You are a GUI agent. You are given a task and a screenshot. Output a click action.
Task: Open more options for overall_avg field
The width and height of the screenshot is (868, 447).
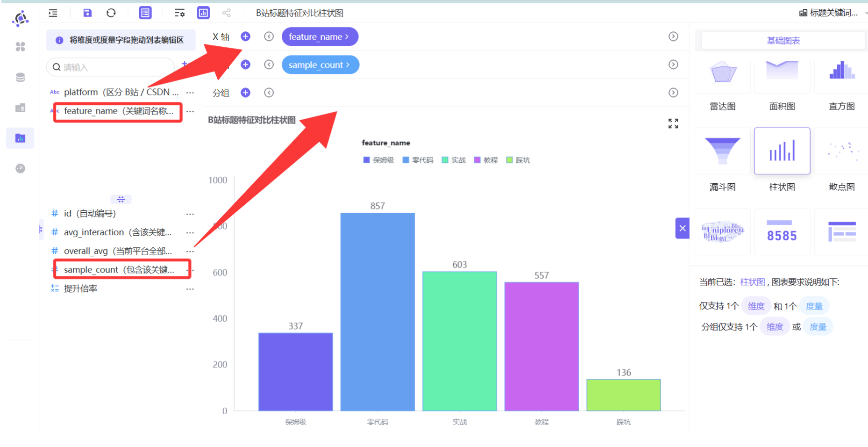(190, 251)
